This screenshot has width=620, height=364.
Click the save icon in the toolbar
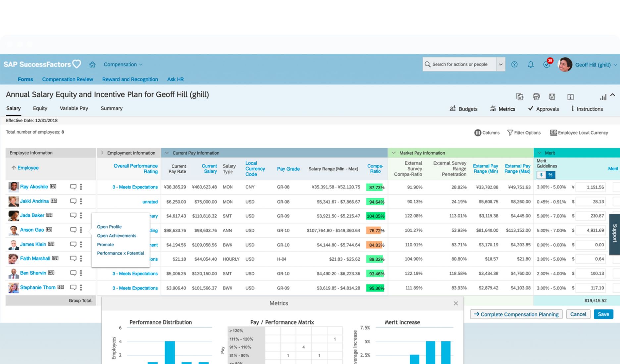(x=552, y=97)
